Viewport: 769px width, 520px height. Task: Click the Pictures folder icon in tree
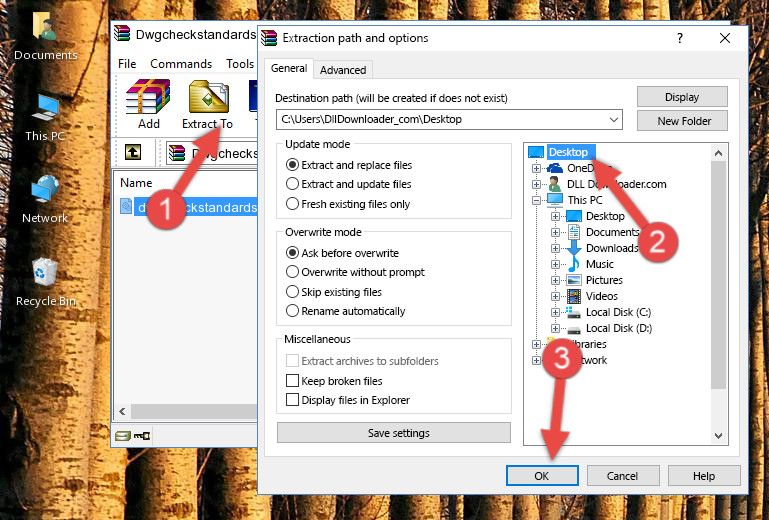[x=574, y=280]
